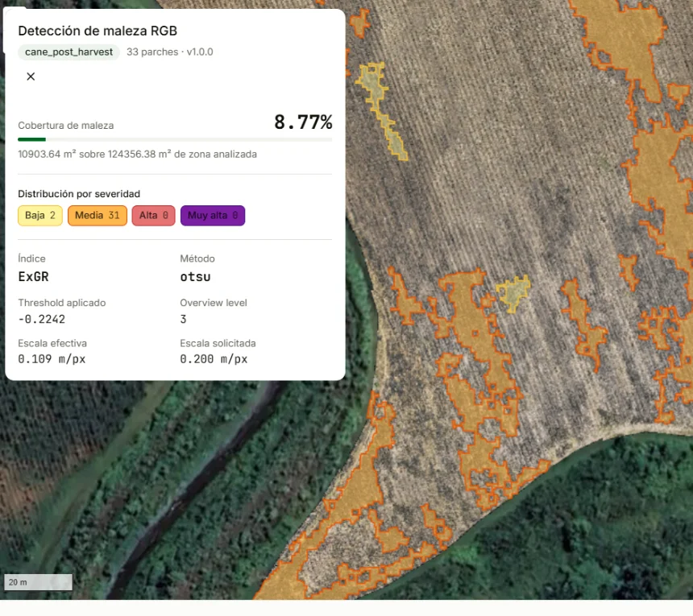Click the otsu method value
The image size is (693, 616).
[195, 277]
